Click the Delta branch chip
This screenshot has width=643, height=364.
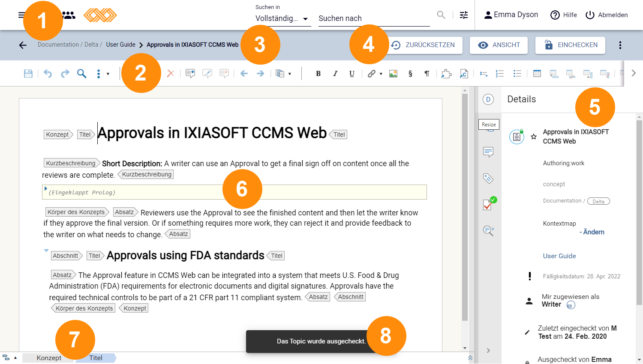598,201
